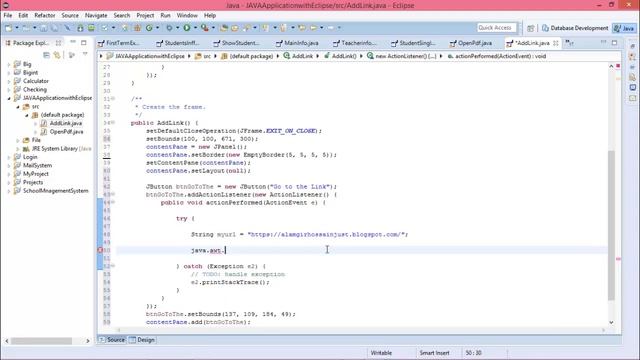
Task: Click the New Java Package toolbar icon
Action: tap(137, 28)
